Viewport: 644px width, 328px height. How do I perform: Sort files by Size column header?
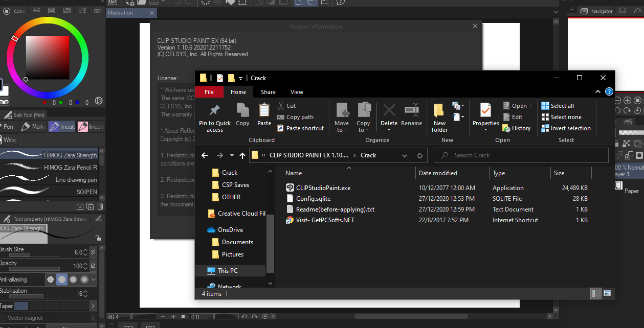pyautogui.click(x=570, y=173)
